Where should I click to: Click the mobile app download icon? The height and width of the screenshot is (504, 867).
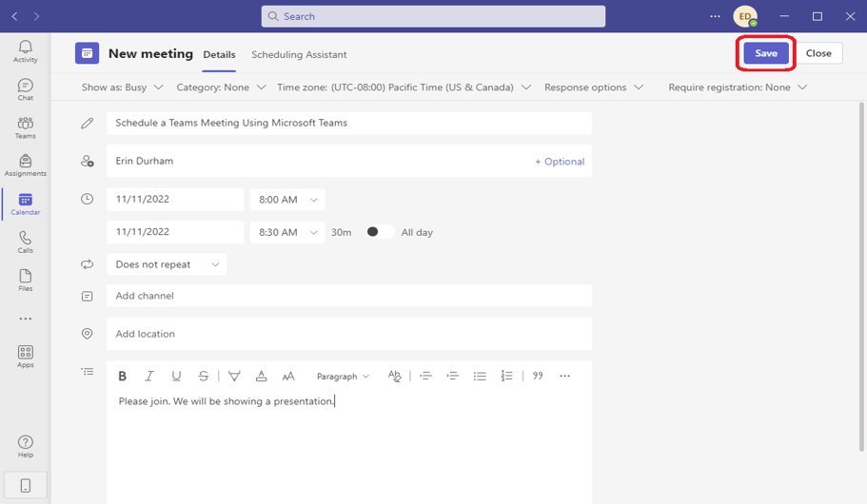pos(26,486)
